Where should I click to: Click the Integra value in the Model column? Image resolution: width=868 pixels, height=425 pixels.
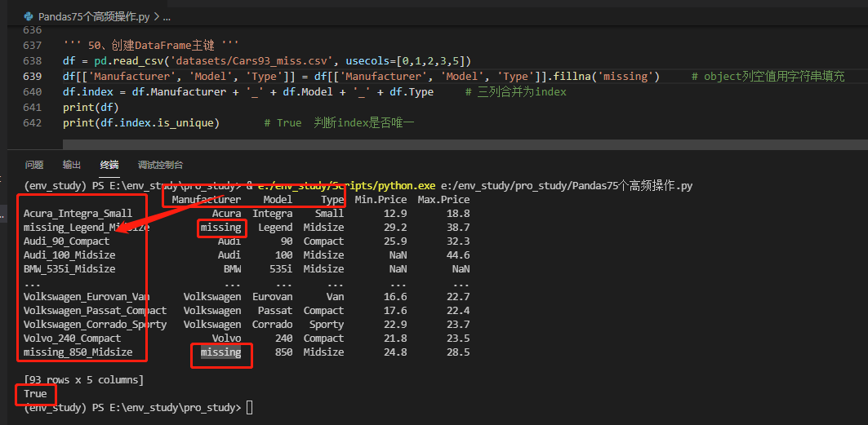[x=273, y=214]
